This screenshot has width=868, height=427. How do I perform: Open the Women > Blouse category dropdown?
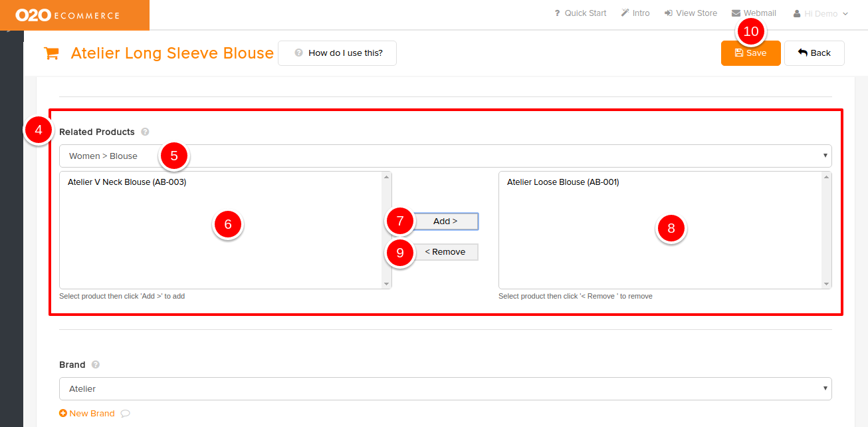(x=445, y=156)
